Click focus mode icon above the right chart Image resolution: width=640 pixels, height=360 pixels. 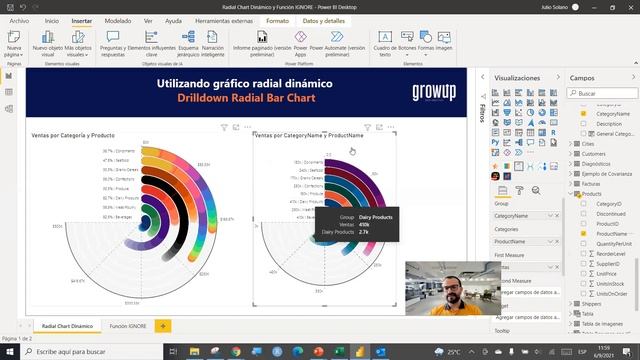(379, 127)
